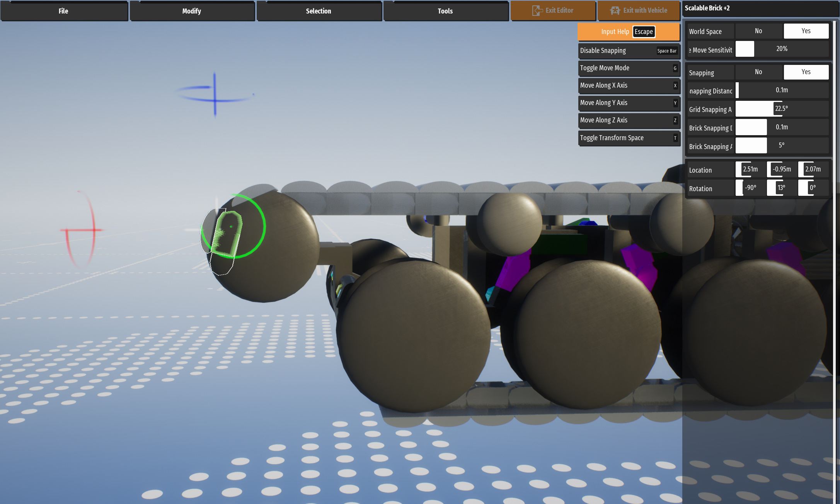
Task: Set World Space to No
Action: (x=758, y=31)
